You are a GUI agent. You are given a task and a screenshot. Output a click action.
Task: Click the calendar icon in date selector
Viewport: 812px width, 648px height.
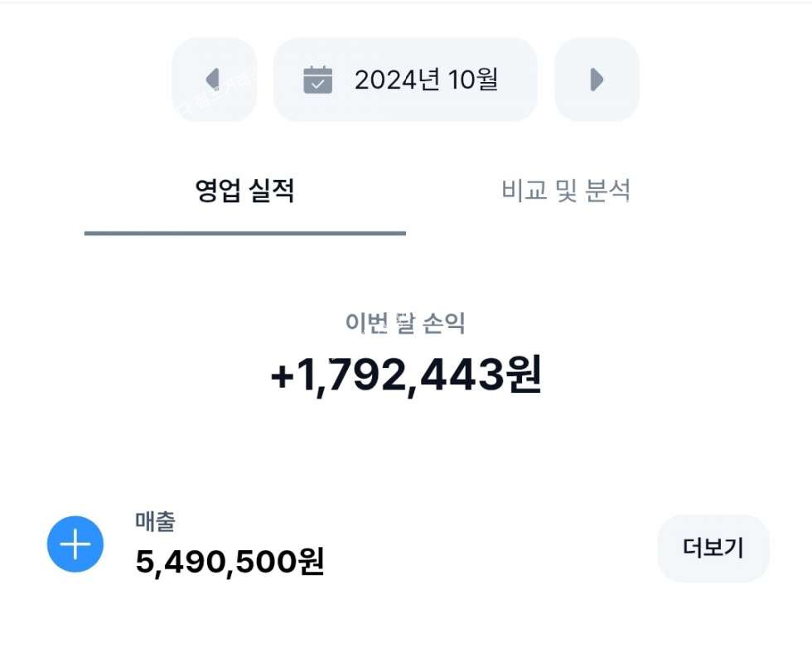tap(317, 80)
